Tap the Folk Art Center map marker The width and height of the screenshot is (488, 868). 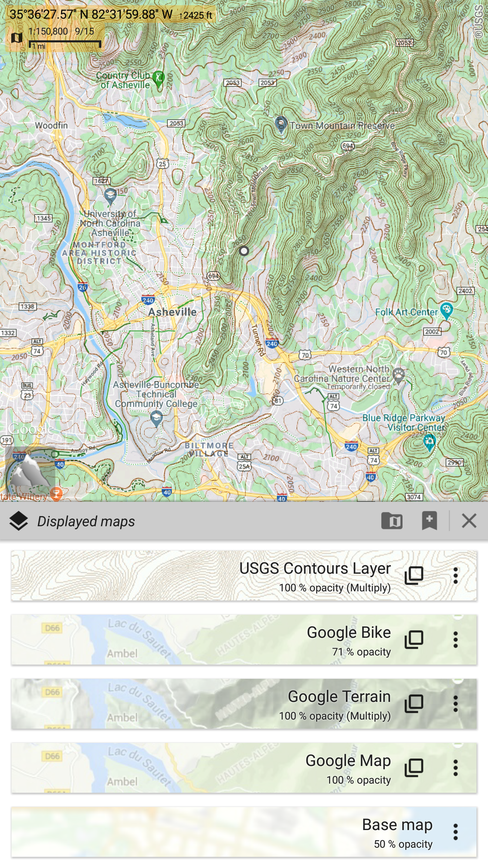point(447,311)
